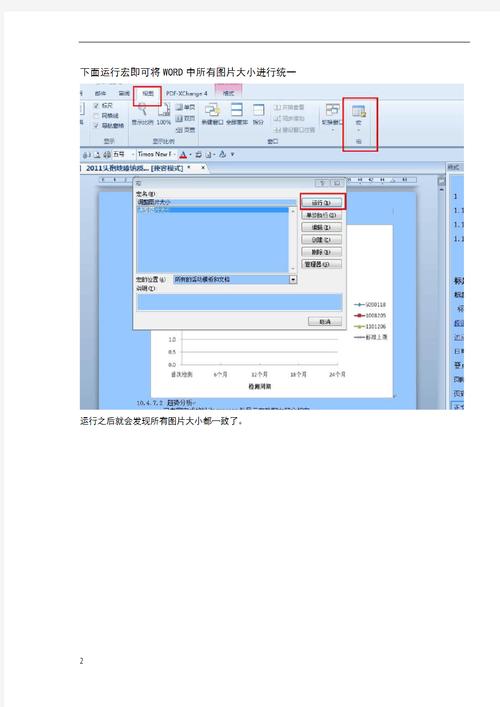Click the 1008205 chart legend entry

pyautogui.click(x=371, y=316)
